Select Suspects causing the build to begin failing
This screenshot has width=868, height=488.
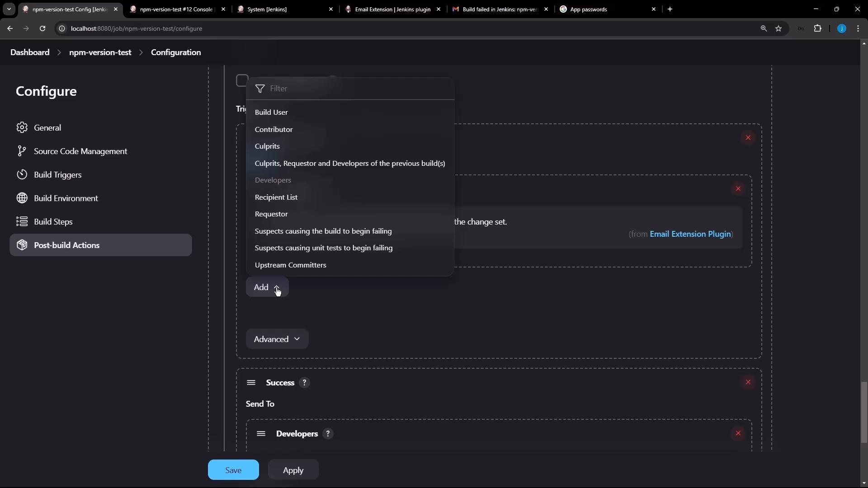point(350,231)
